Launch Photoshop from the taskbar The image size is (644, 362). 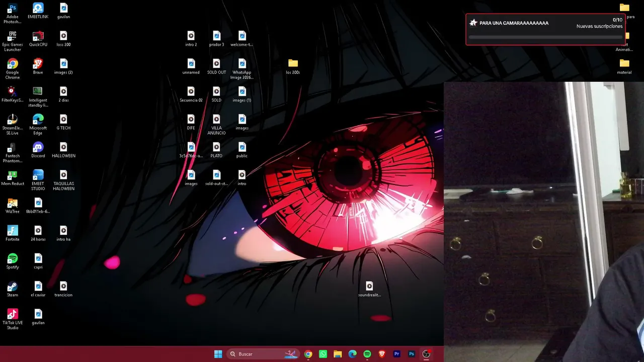click(412, 354)
